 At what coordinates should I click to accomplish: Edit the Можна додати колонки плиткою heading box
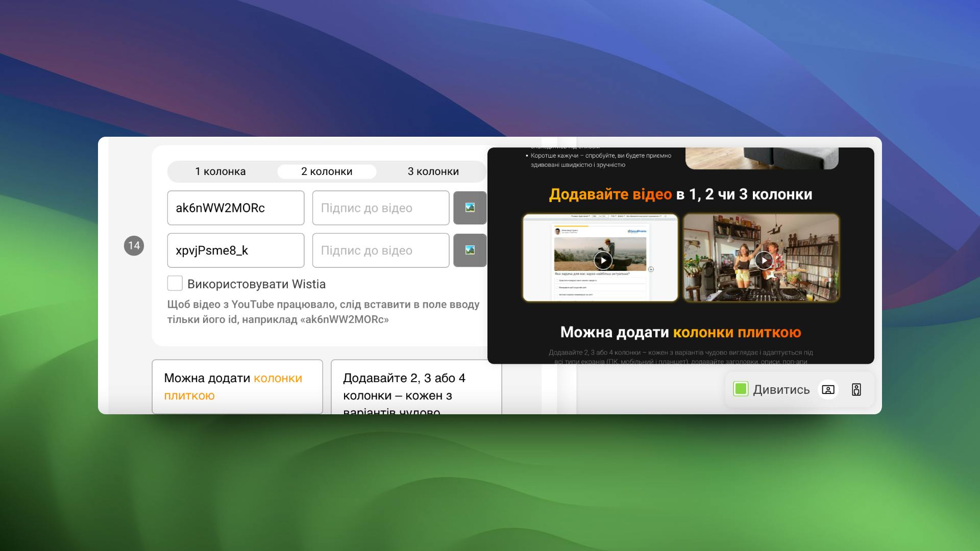click(x=237, y=386)
